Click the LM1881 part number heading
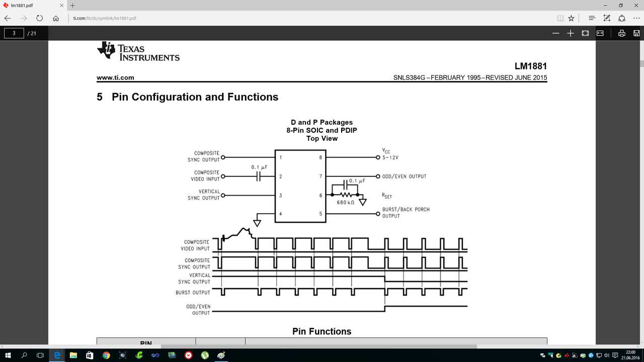The image size is (644, 362). 530,66
